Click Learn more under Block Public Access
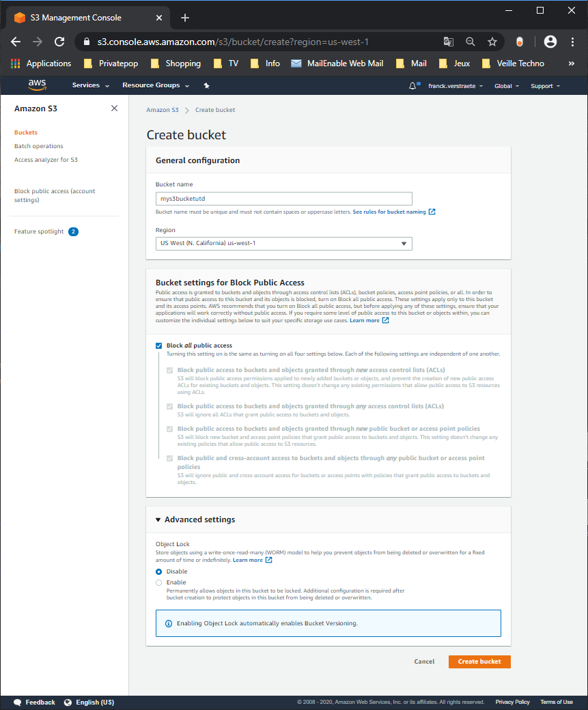This screenshot has width=588, height=710. pyautogui.click(x=364, y=321)
